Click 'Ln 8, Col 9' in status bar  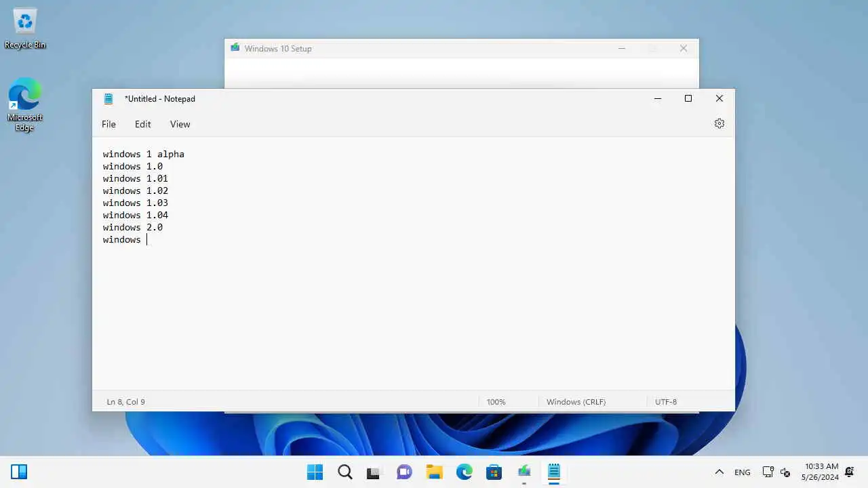click(125, 402)
